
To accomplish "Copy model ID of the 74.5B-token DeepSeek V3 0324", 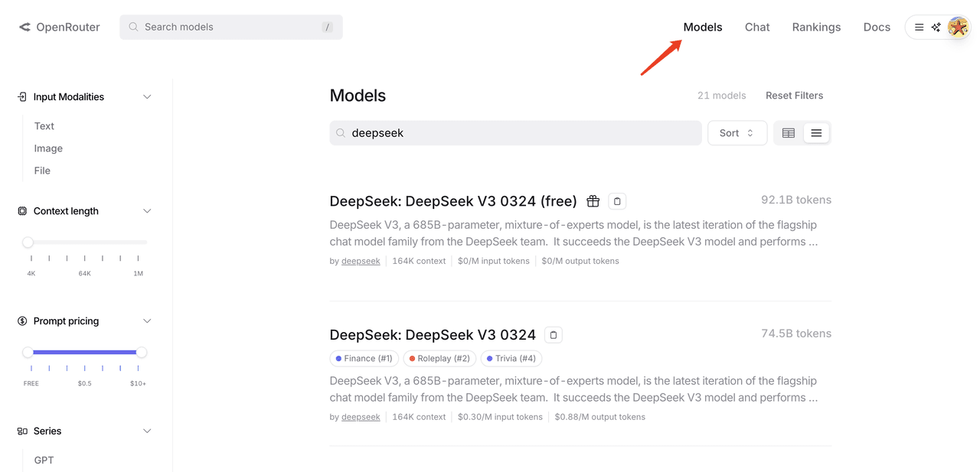I will 554,335.
